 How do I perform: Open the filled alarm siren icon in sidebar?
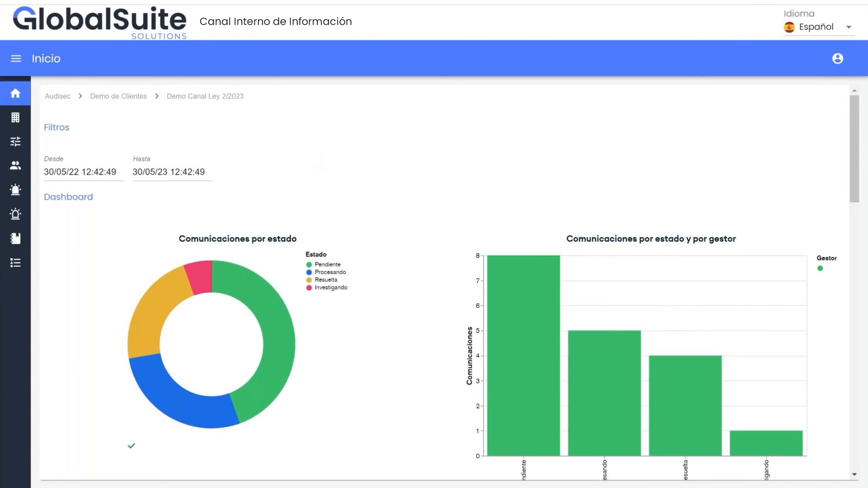coord(15,190)
